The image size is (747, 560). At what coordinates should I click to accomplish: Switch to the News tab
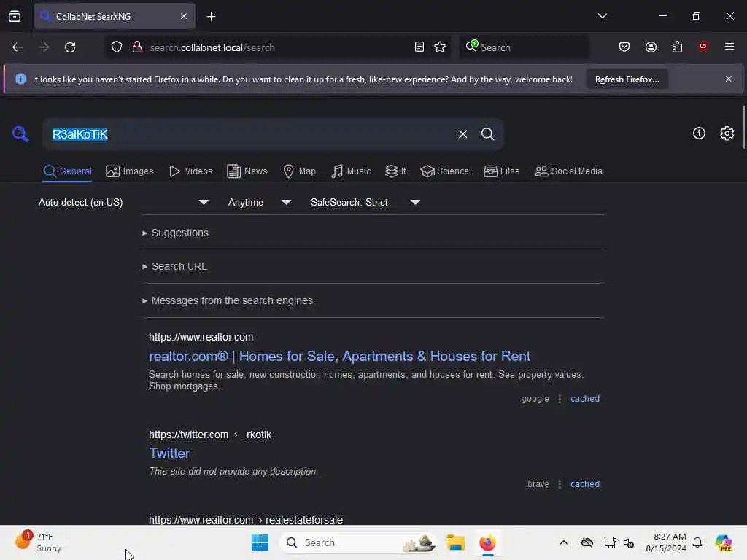click(x=247, y=171)
